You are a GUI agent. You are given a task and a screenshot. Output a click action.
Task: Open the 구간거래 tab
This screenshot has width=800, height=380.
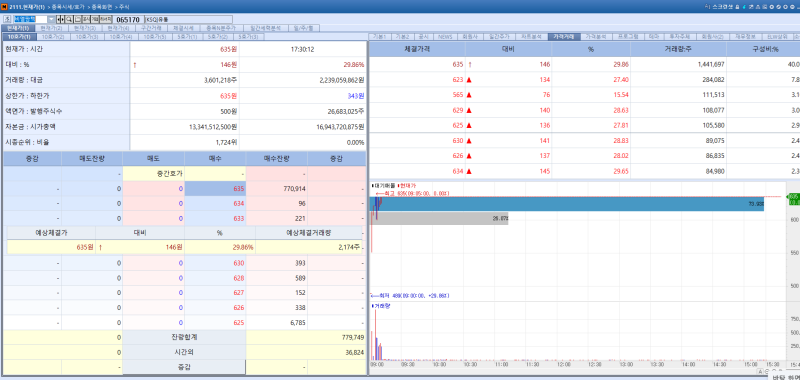151,28
